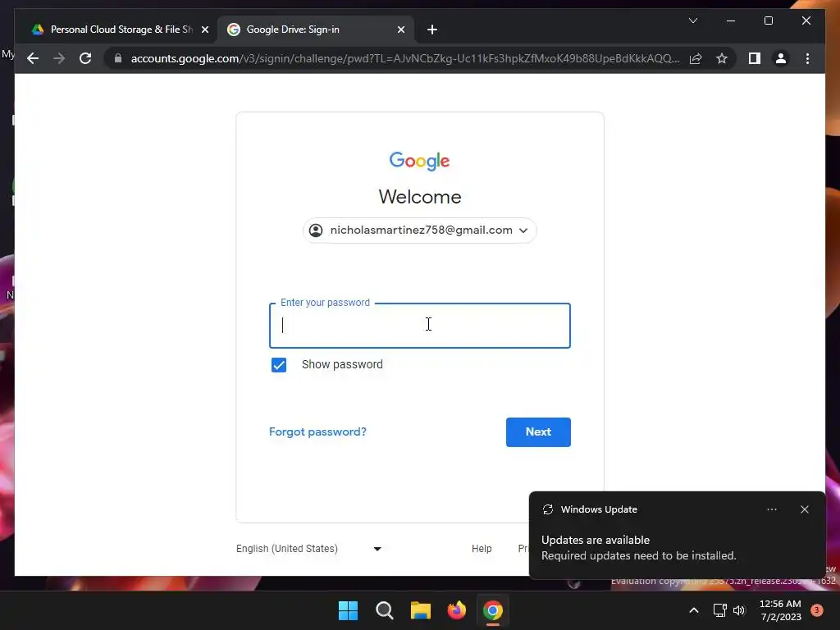Close the Personal Cloud Storage tab

tap(204, 30)
